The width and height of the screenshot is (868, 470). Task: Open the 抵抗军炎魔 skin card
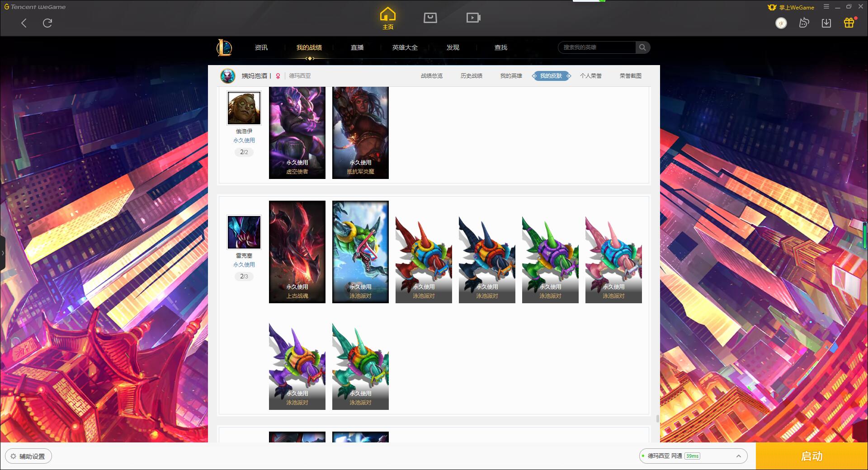click(x=360, y=133)
